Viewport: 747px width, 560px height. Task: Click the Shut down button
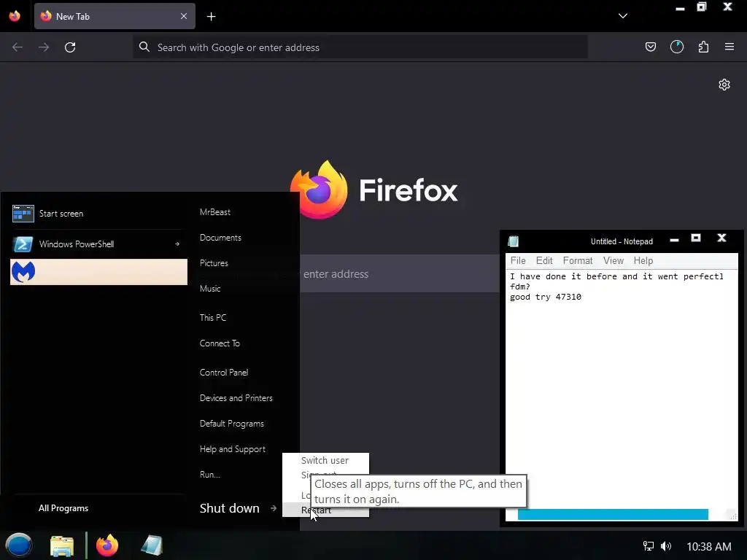(230, 508)
